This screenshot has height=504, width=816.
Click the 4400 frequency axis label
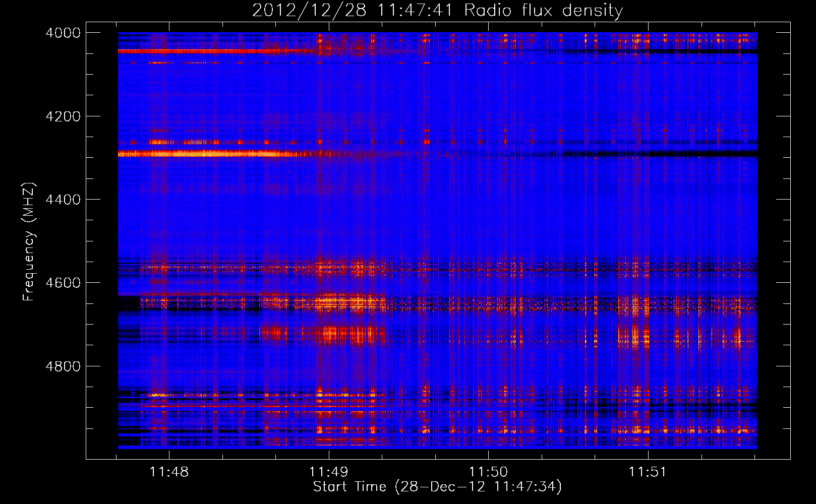tap(63, 200)
